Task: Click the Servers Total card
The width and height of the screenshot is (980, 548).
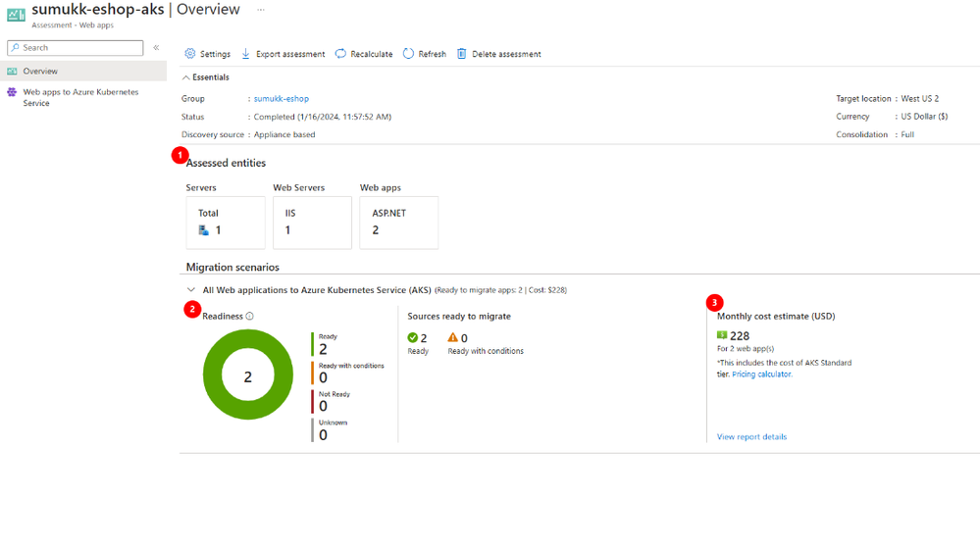Action: click(226, 223)
